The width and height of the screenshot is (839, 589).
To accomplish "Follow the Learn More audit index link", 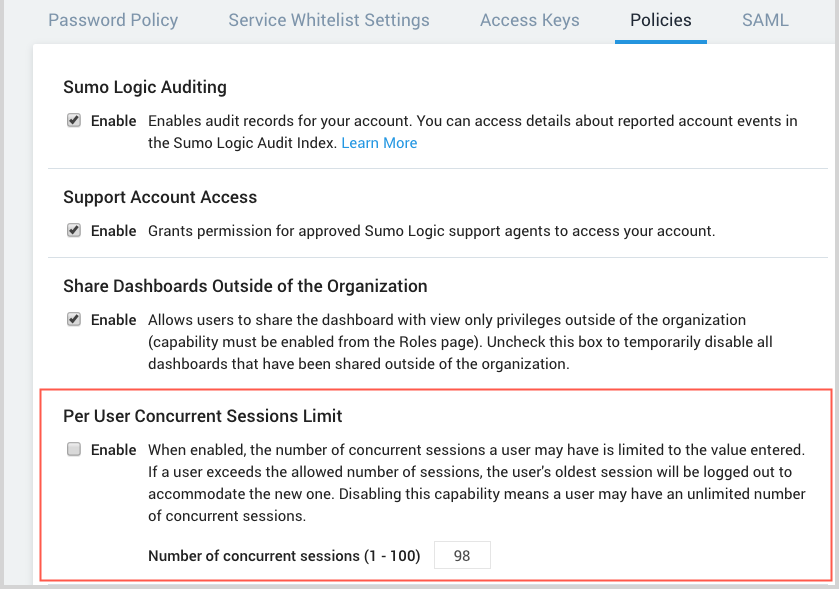I will (379, 143).
